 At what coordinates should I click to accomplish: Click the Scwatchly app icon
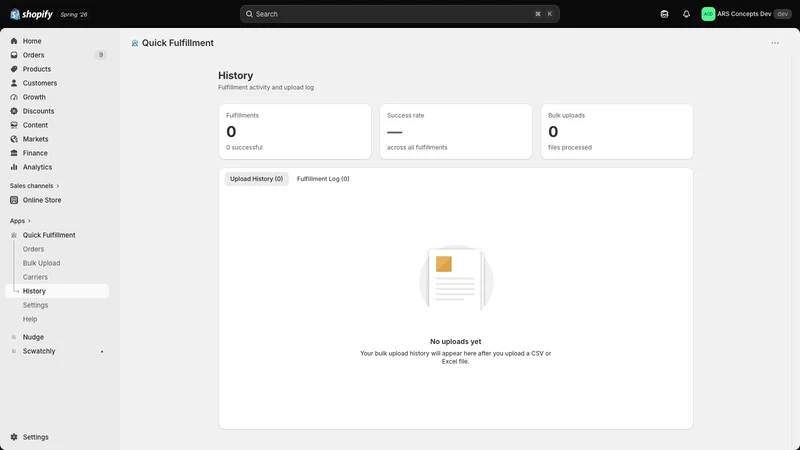(x=14, y=351)
